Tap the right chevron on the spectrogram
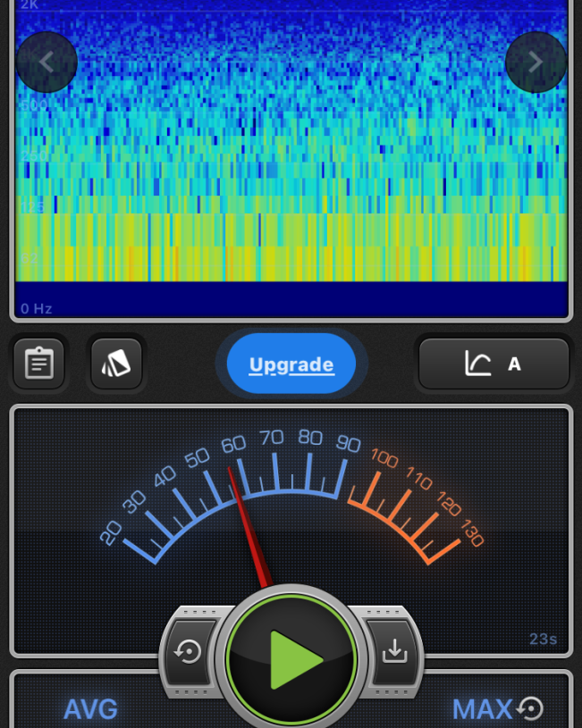Image resolution: width=582 pixels, height=728 pixels. point(536,63)
